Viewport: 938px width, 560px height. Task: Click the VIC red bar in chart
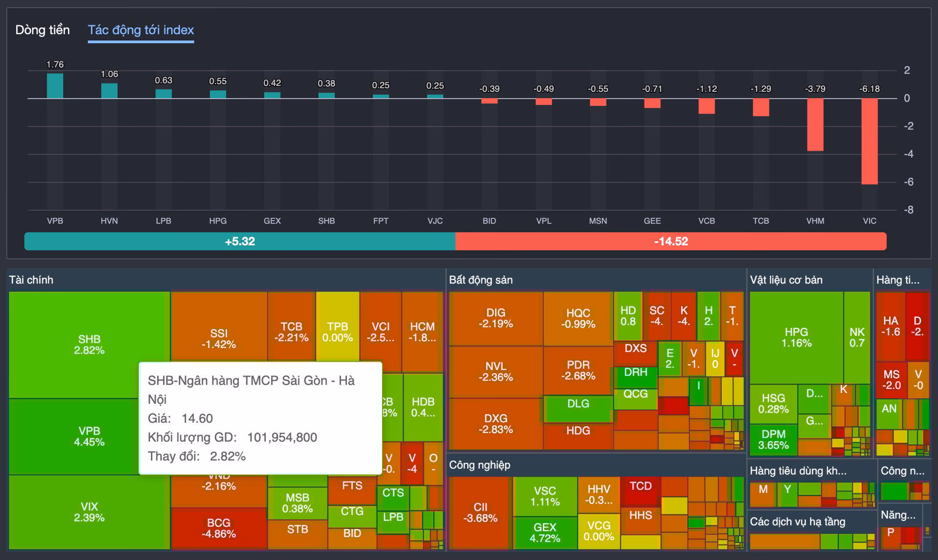pos(869,142)
